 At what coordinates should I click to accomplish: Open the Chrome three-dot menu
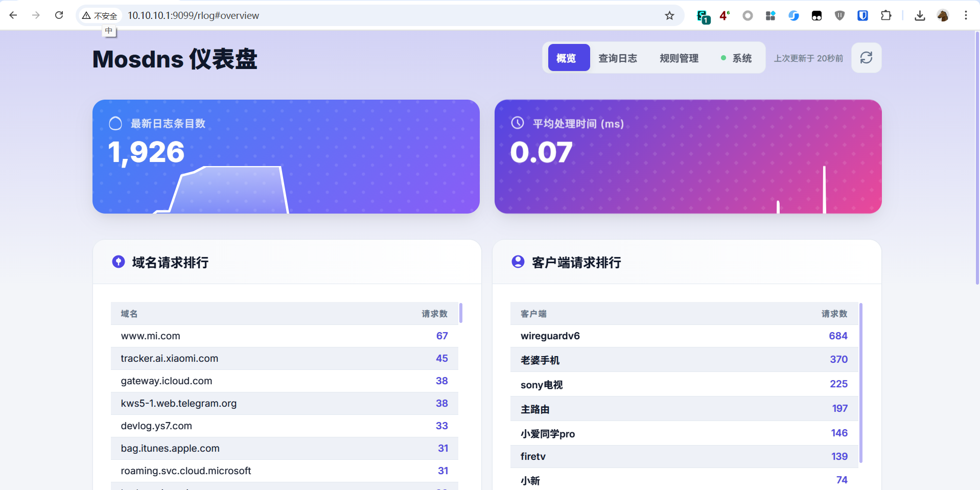point(966,15)
